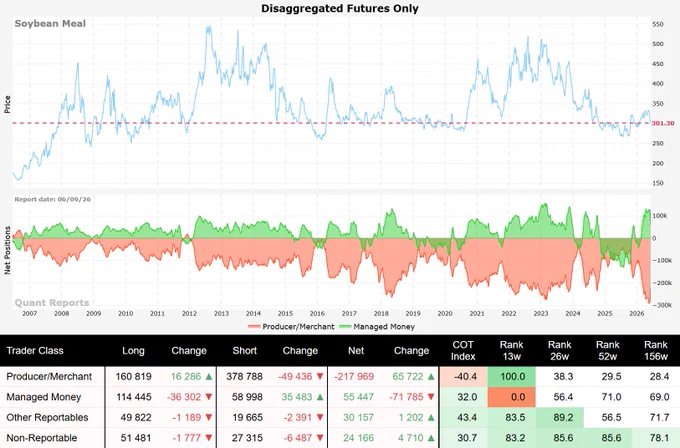This screenshot has height=448, width=680.
Task: Click Managed Money long value 114 445
Action: click(x=134, y=397)
